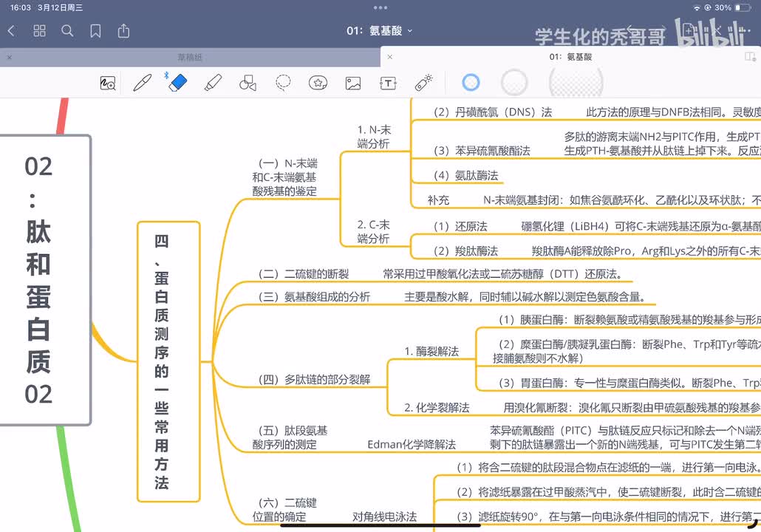Viewport: 761px width, 532px height.
Task: Select node （六）二硫键位置的确定
Action: [x=285, y=510]
